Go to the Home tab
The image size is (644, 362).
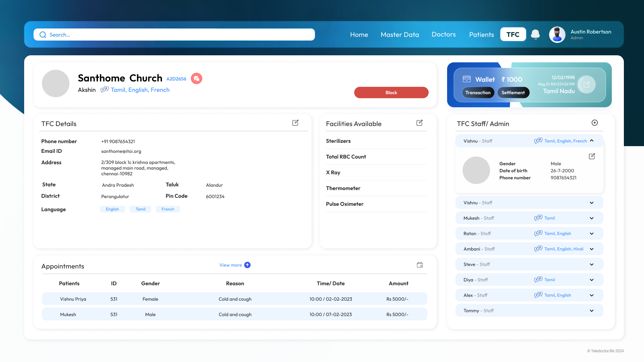tap(359, 35)
